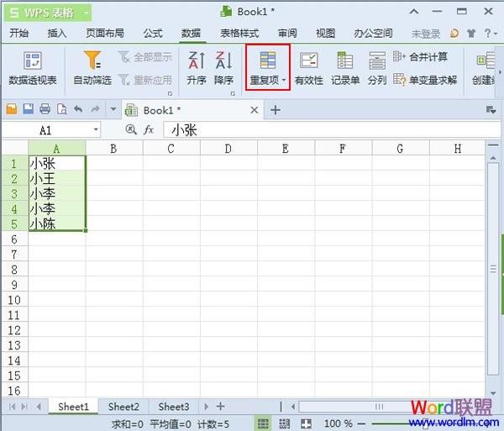Image resolution: width=504 pixels, height=431 pixels.
Task: Click the skin (shirt) icon
Action: 471,33
